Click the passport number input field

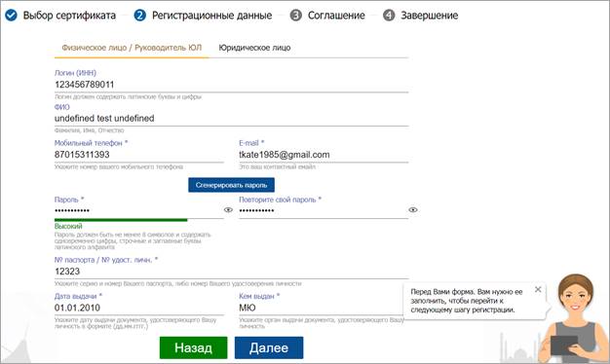[232, 272]
